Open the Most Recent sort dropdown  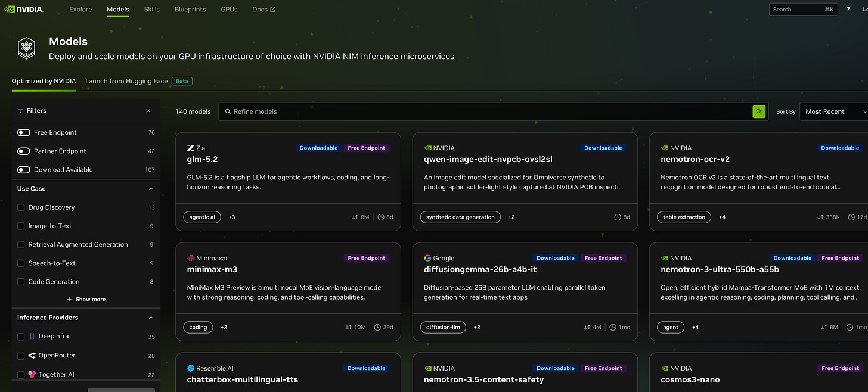click(833, 111)
